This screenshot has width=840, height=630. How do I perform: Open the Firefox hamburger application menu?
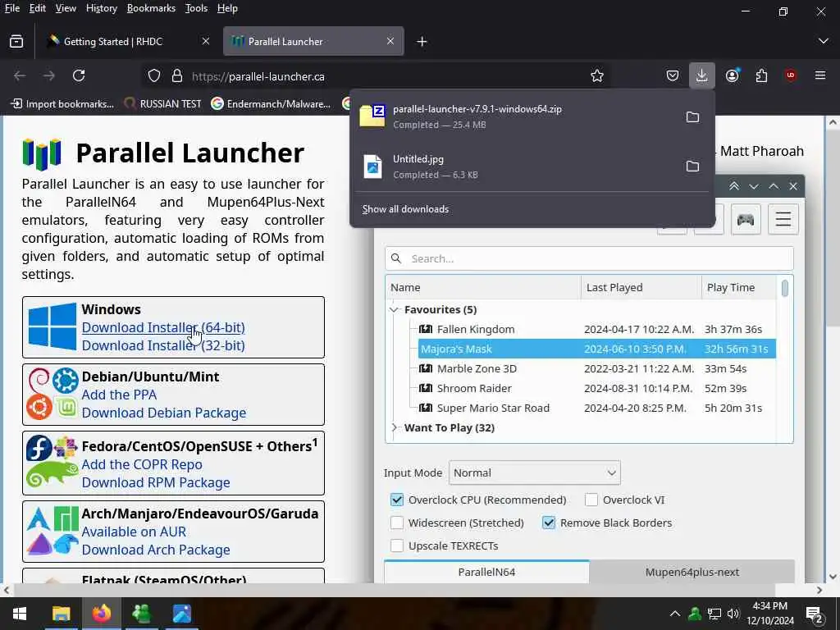point(820,75)
